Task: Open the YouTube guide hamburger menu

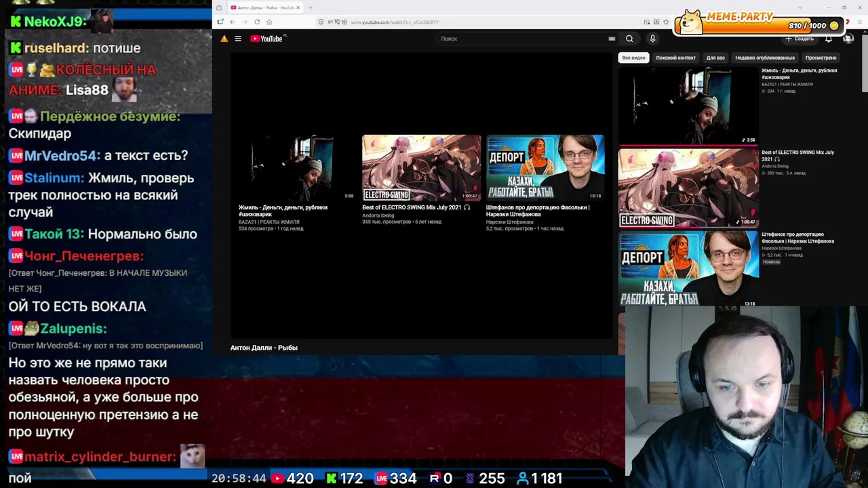Action: pyautogui.click(x=238, y=39)
